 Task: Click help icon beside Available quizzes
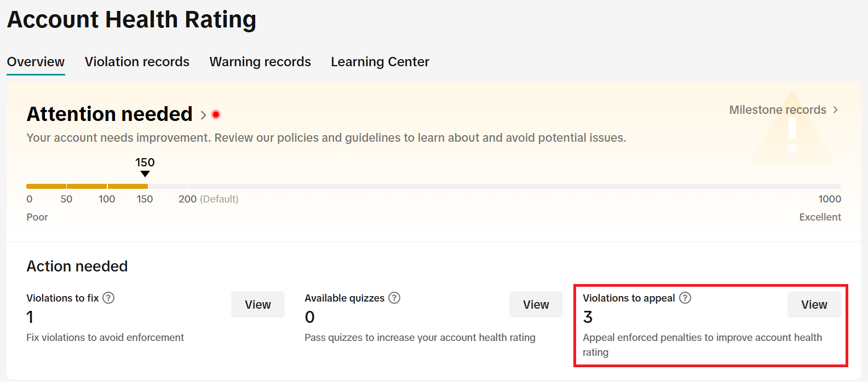pyautogui.click(x=394, y=298)
